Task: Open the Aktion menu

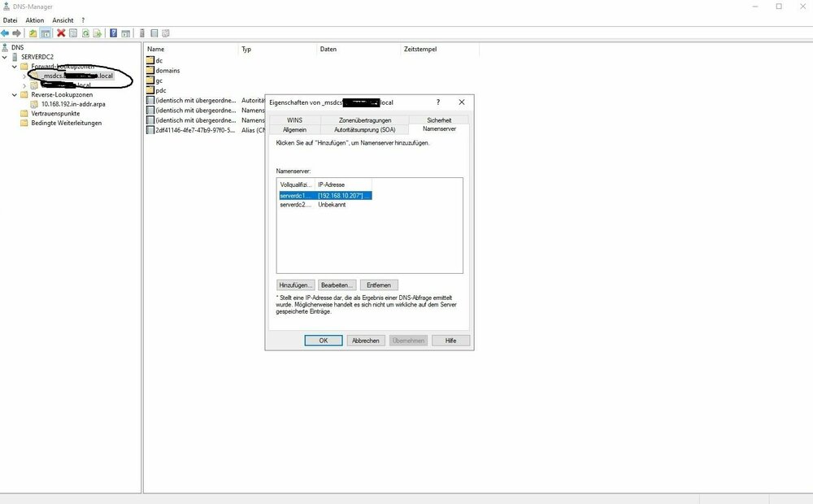Action: (x=34, y=20)
